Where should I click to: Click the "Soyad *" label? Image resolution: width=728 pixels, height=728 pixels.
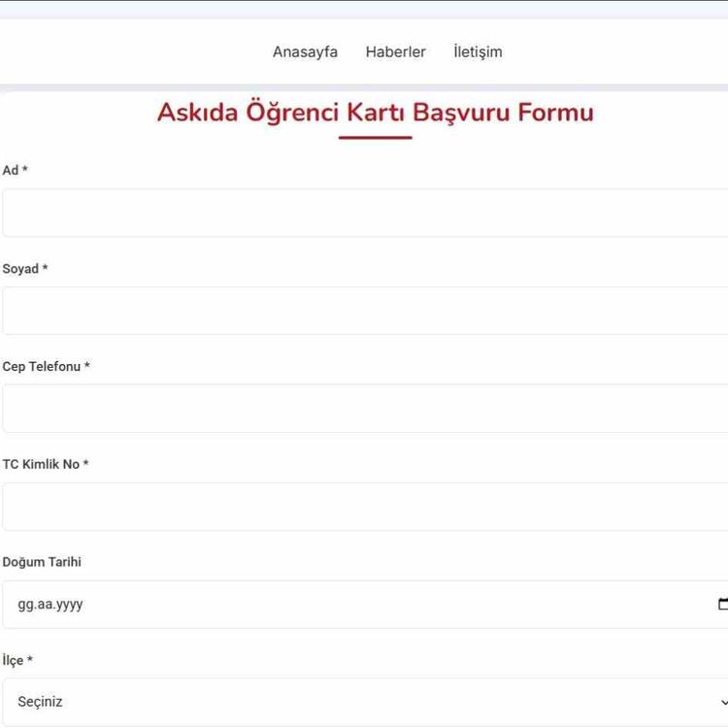click(x=25, y=268)
